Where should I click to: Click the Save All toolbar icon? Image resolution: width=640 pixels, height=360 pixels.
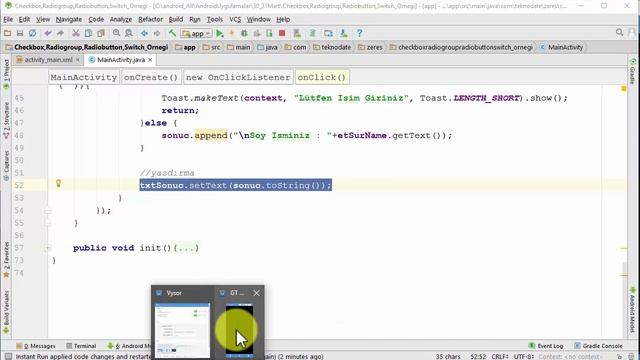(20, 33)
